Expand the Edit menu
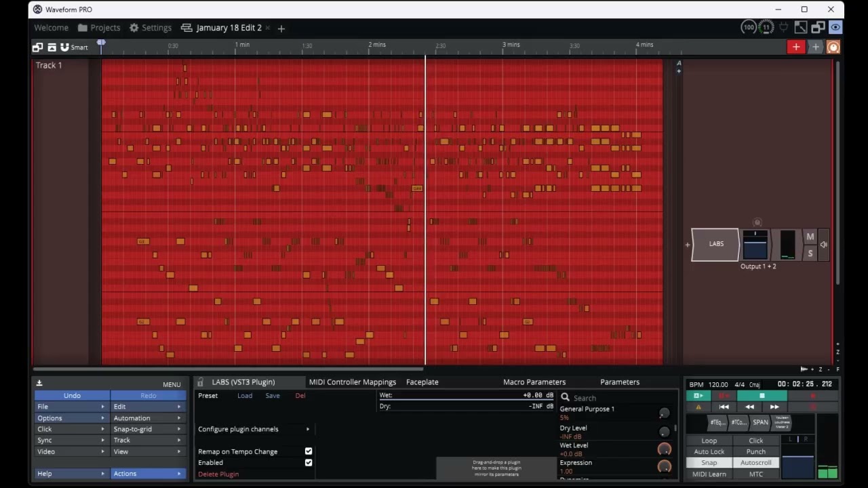868x488 pixels. (x=148, y=407)
